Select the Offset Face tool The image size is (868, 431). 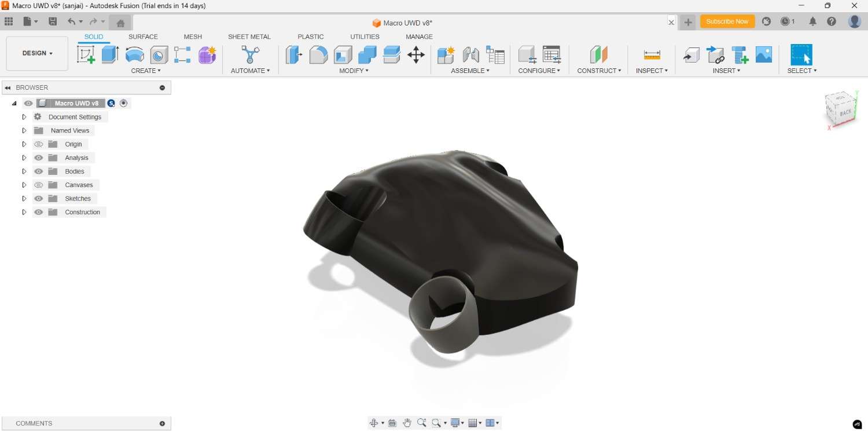click(392, 55)
